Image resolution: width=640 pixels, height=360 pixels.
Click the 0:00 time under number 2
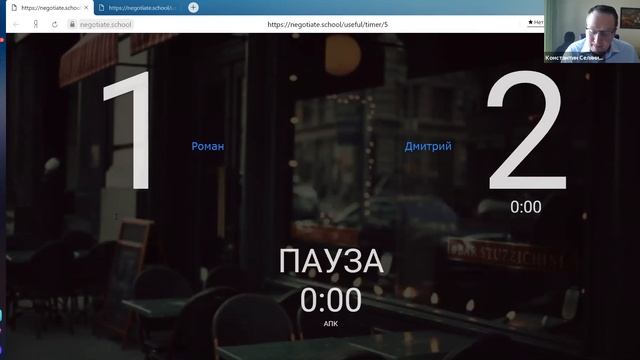pyautogui.click(x=526, y=207)
